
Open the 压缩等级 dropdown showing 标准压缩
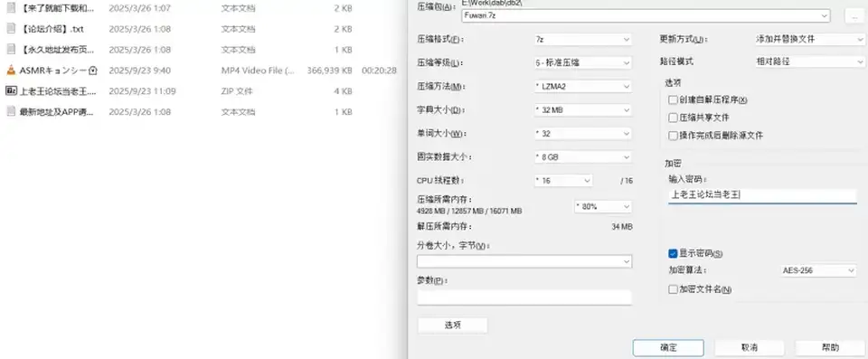(x=582, y=63)
